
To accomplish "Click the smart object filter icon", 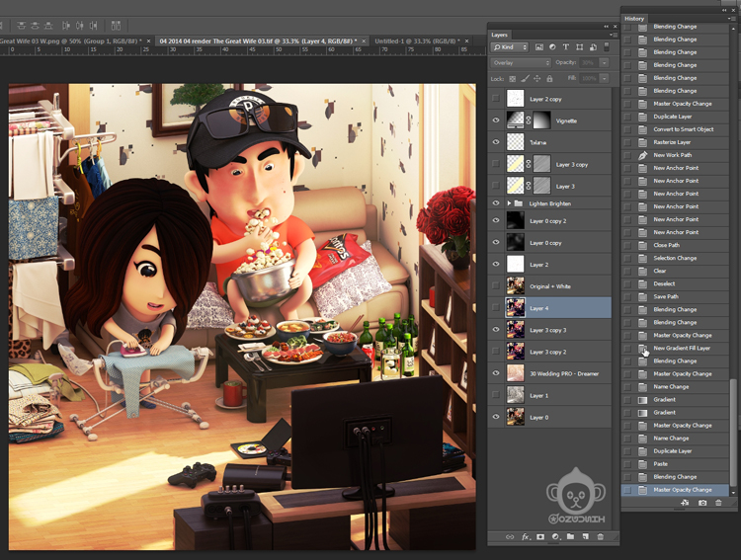I will pyautogui.click(x=593, y=47).
